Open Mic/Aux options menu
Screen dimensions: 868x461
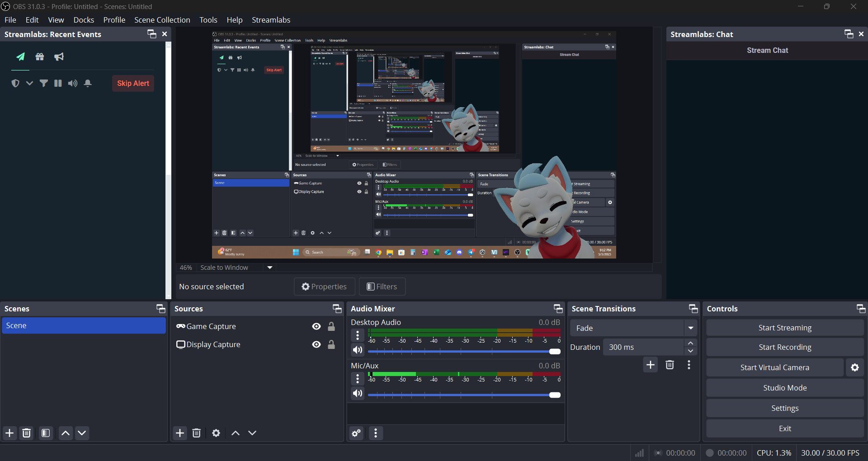pyautogui.click(x=358, y=378)
